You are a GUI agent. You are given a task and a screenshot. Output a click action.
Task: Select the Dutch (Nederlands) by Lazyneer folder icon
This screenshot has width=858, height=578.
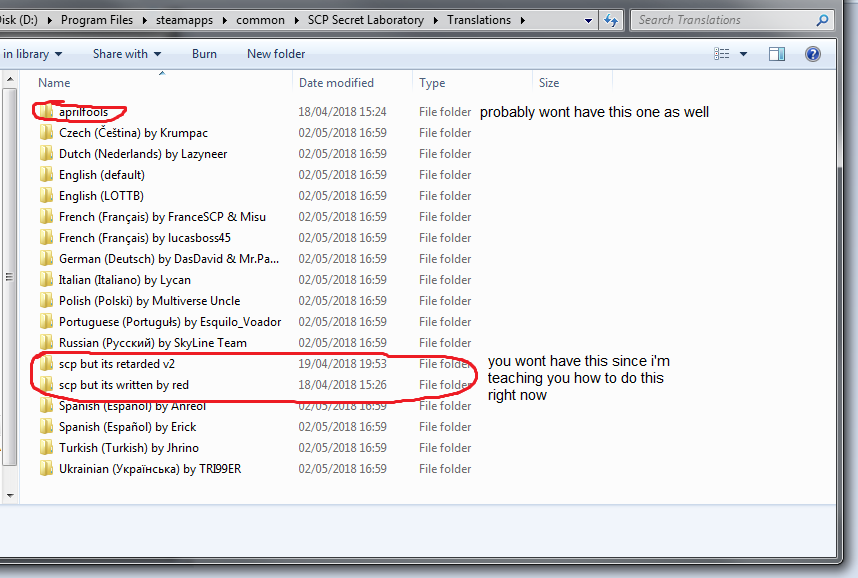(46, 153)
